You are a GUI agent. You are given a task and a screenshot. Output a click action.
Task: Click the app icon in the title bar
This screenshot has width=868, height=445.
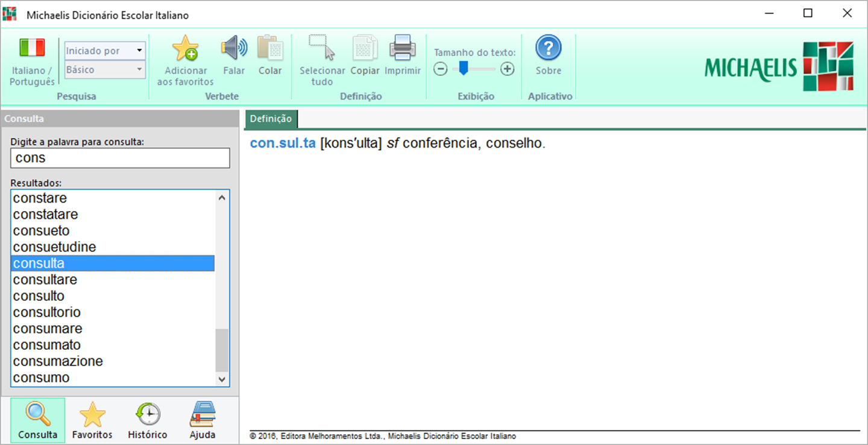[x=10, y=14]
